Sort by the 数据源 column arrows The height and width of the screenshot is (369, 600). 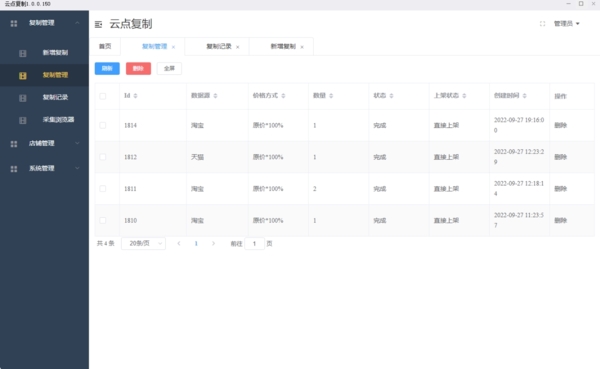pos(215,96)
